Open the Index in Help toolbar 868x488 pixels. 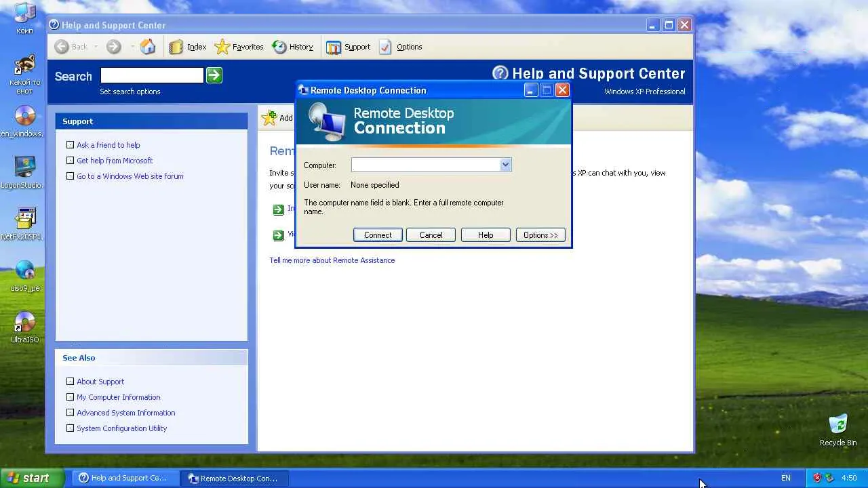[x=188, y=47]
